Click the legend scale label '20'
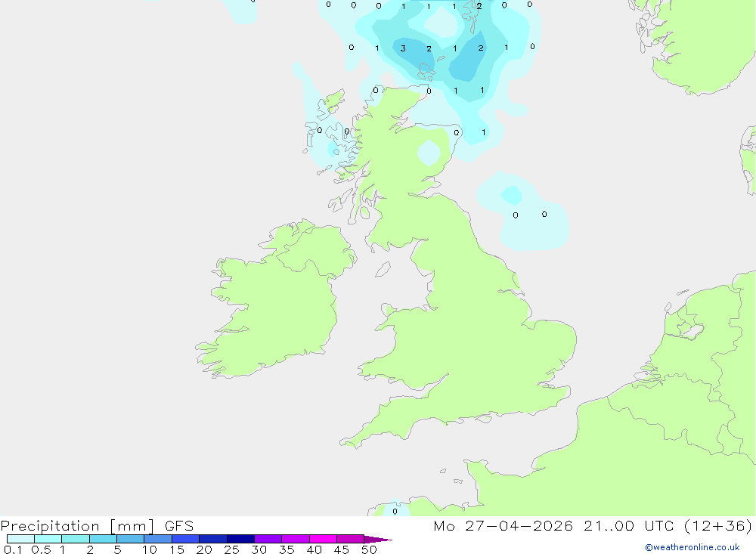This screenshot has width=756, height=554. tap(204, 549)
